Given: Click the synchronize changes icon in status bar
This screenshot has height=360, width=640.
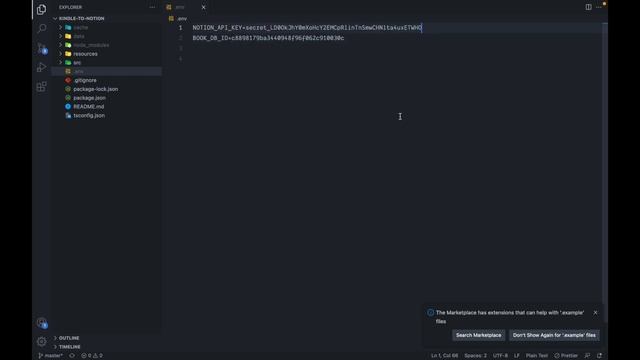Looking at the screenshot, I should point(72,356).
